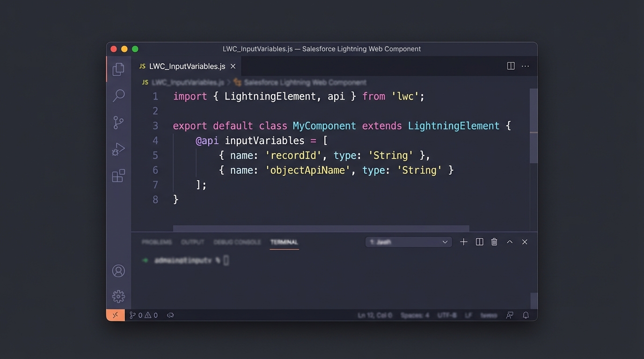Screen dimensions: 644x359
Task: Create a new terminal with the plus icon
Action: click(463, 242)
